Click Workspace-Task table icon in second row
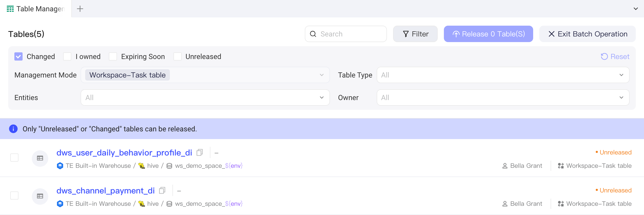The height and width of the screenshot is (215, 644). pyautogui.click(x=561, y=204)
